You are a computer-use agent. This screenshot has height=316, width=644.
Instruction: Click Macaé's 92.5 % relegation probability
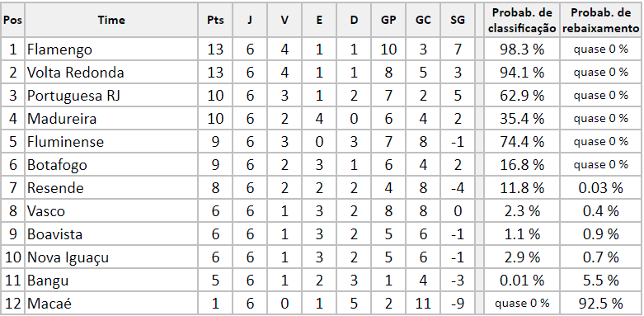point(600,304)
